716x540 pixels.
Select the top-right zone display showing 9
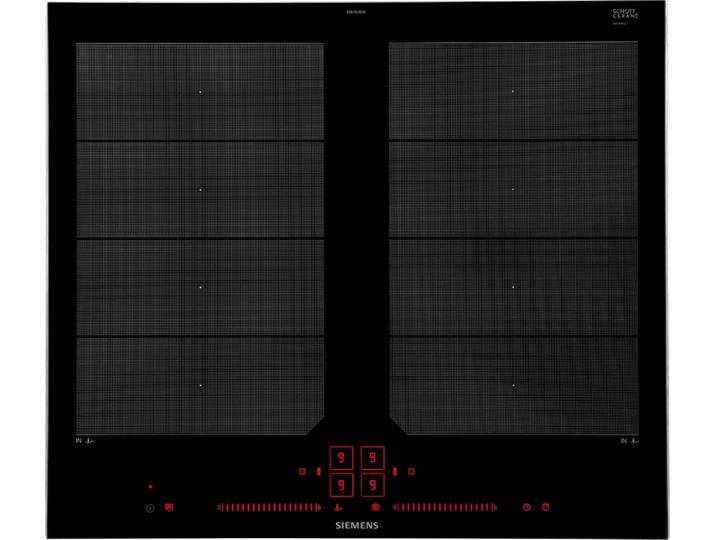(x=373, y=458)
